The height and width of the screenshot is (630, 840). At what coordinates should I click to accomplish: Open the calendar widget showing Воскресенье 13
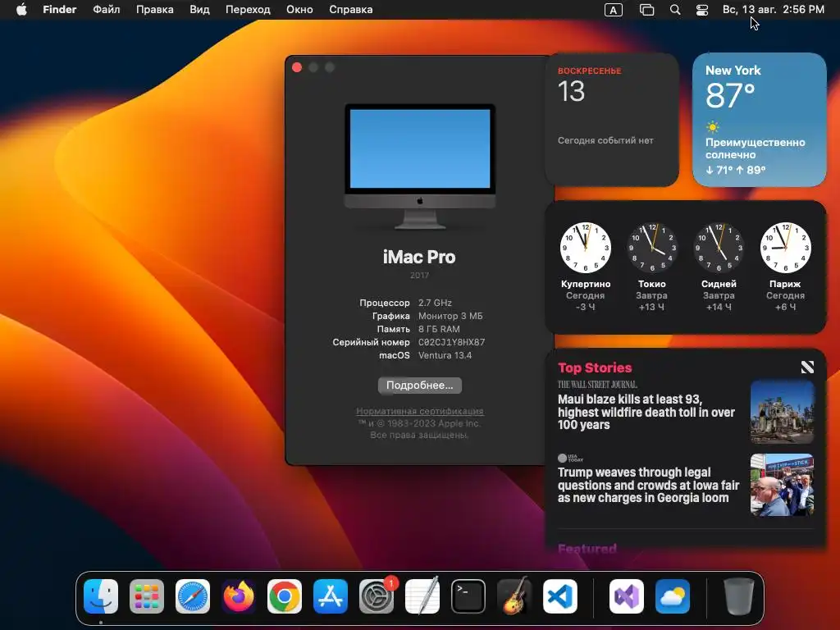click(612, 120)
